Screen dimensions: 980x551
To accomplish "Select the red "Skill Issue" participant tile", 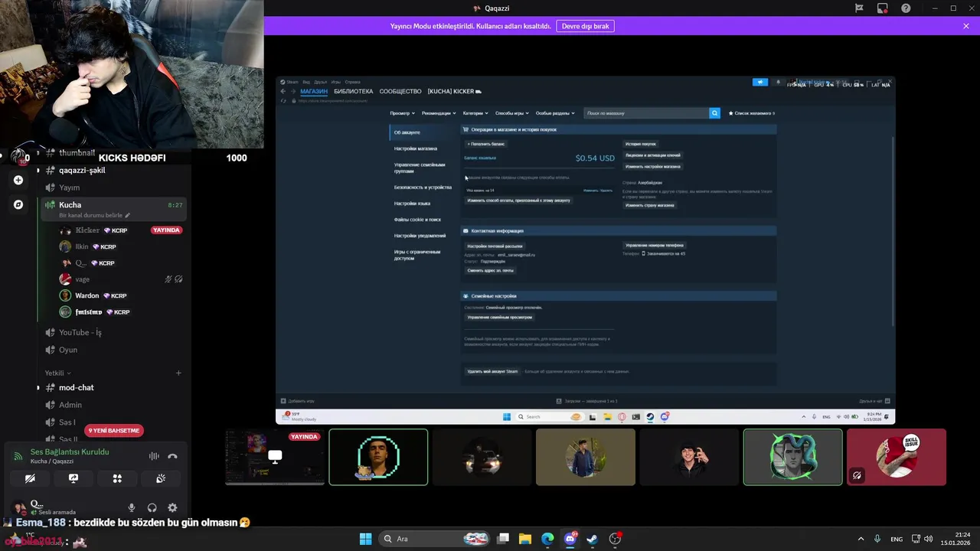I will click(x=897, y=457).
